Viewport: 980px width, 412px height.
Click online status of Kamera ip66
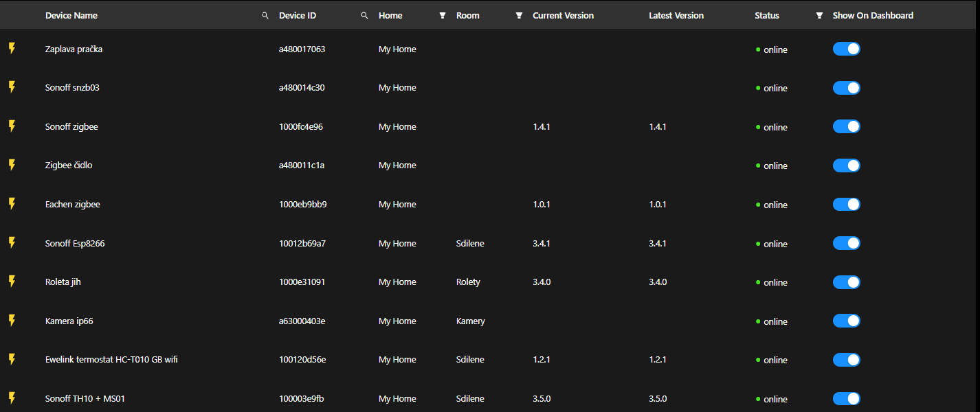(x=772, y=321)
